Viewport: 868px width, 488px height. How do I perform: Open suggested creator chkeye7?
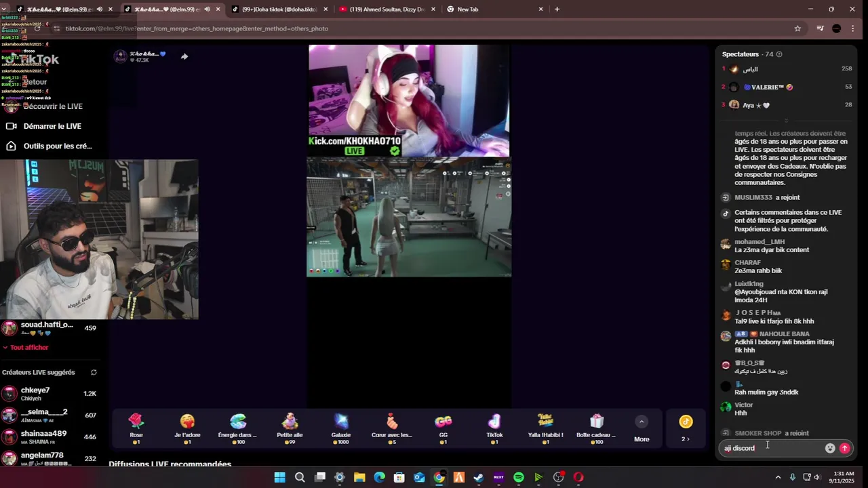coord(51,394)
